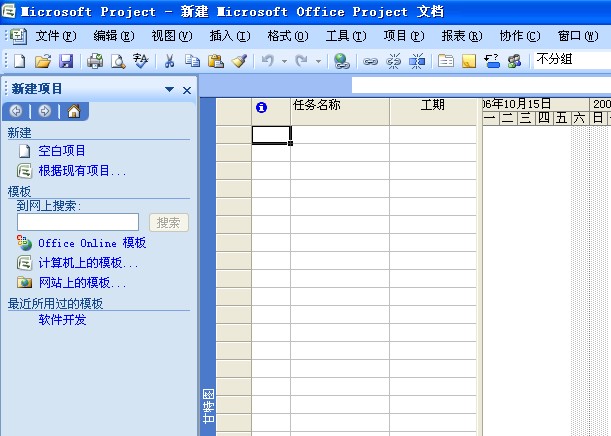Click the Print icon in the toolbar
The width and height of the screenshot is (611, 436).
tap(95, 61)
